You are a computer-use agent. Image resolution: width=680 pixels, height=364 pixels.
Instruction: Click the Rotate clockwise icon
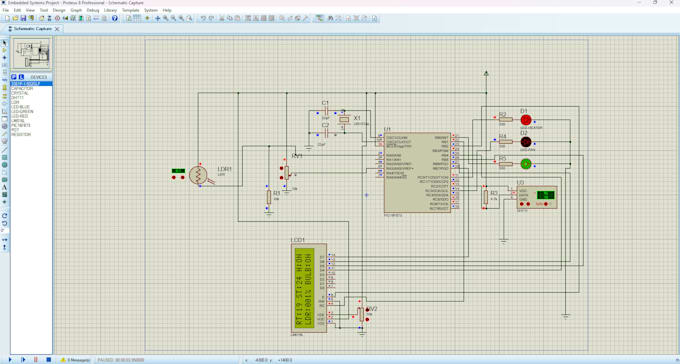click(x=4, y=216)
